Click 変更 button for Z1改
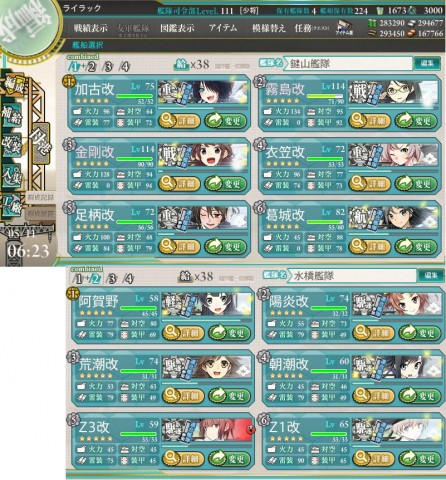 click(420, 459)
